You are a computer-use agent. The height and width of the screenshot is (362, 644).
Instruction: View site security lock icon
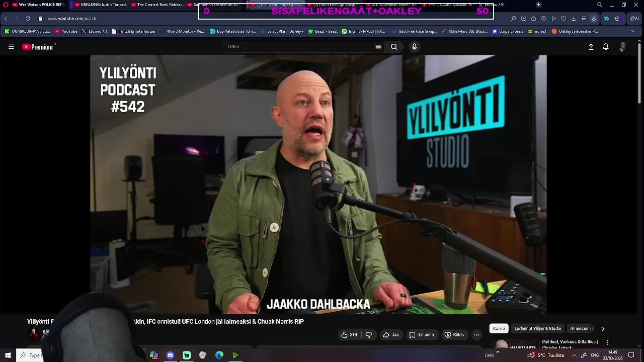coord(40,19)
